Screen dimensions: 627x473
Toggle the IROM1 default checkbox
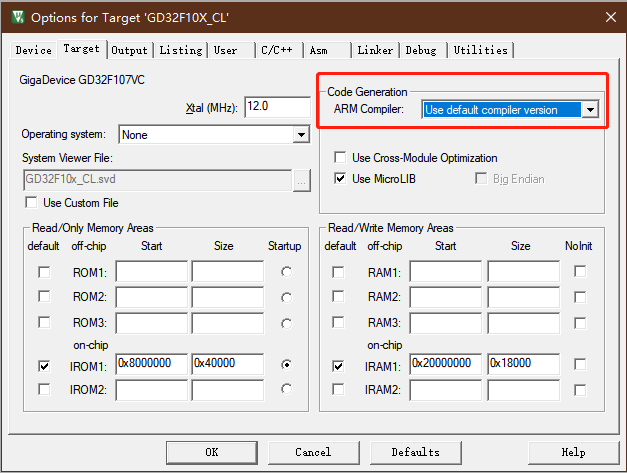[x=44, y=366]
